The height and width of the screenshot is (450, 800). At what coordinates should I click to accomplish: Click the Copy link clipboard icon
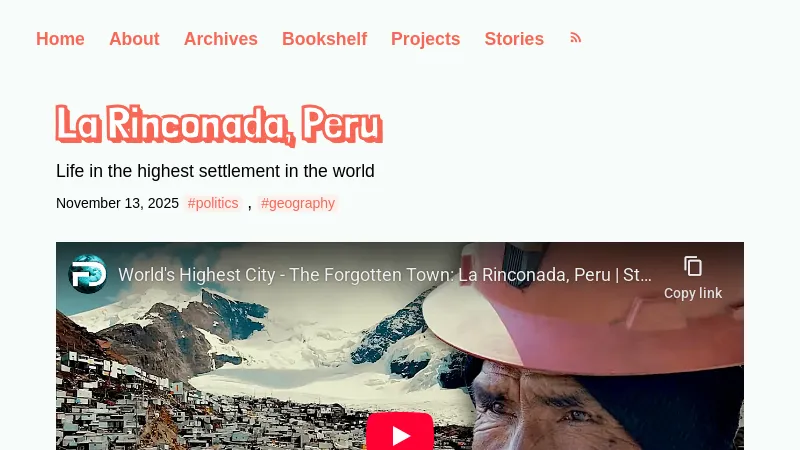point(693,266)
